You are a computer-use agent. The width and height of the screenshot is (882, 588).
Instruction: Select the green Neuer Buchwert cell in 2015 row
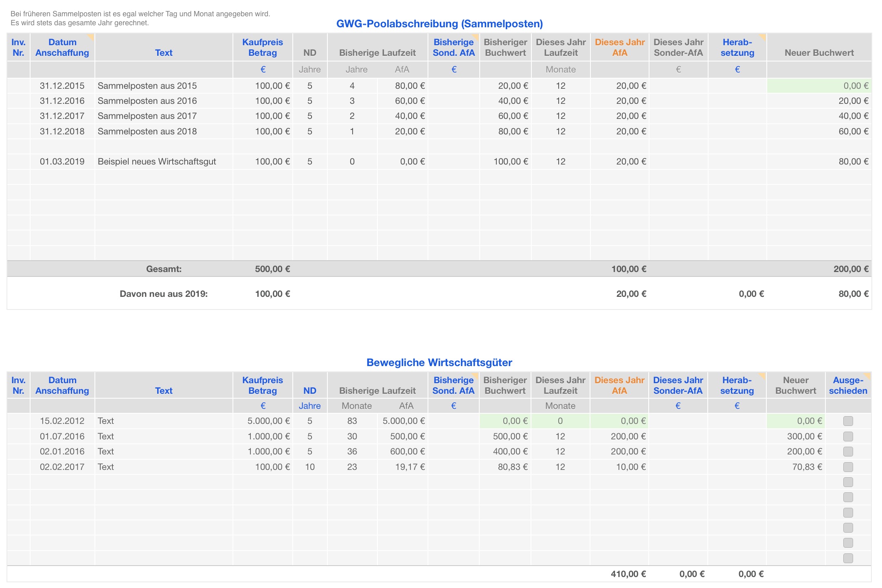[819, 86]
